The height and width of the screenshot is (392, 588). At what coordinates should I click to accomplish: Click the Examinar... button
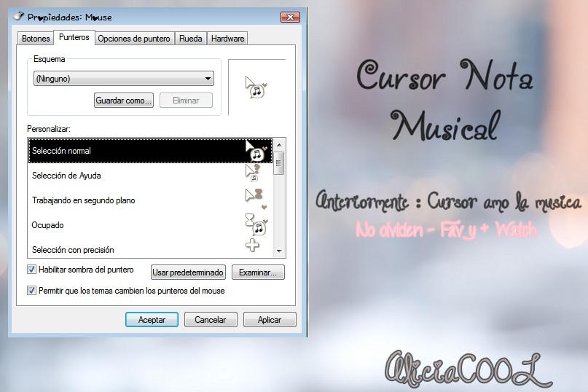(258, 273)
